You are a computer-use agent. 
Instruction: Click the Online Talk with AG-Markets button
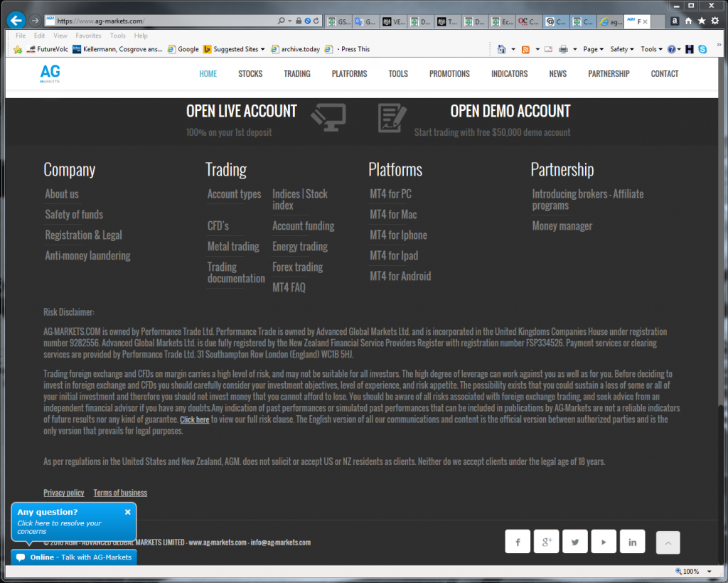[x=74, y=557]
